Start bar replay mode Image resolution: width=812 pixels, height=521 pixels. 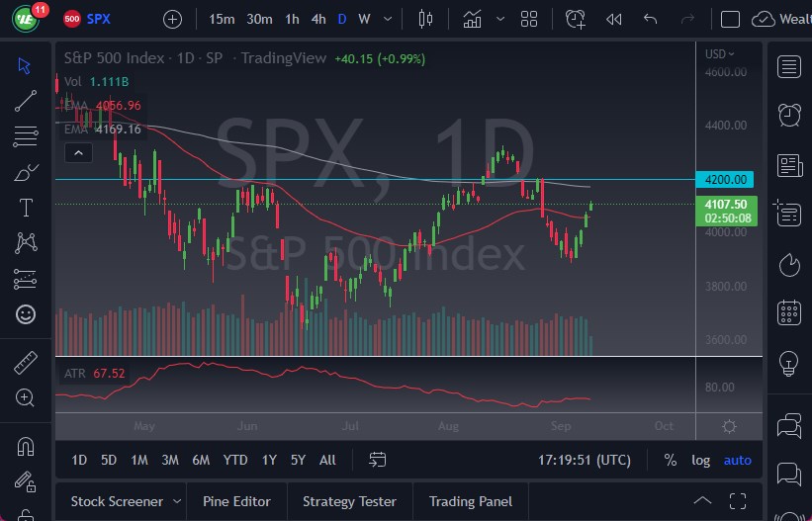[613, 20]
